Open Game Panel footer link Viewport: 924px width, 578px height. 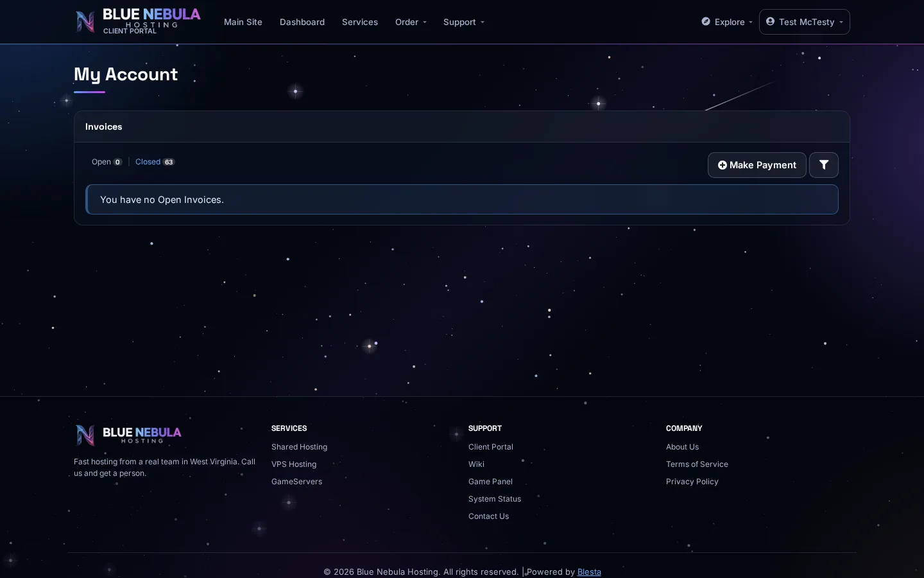(490, 482)
